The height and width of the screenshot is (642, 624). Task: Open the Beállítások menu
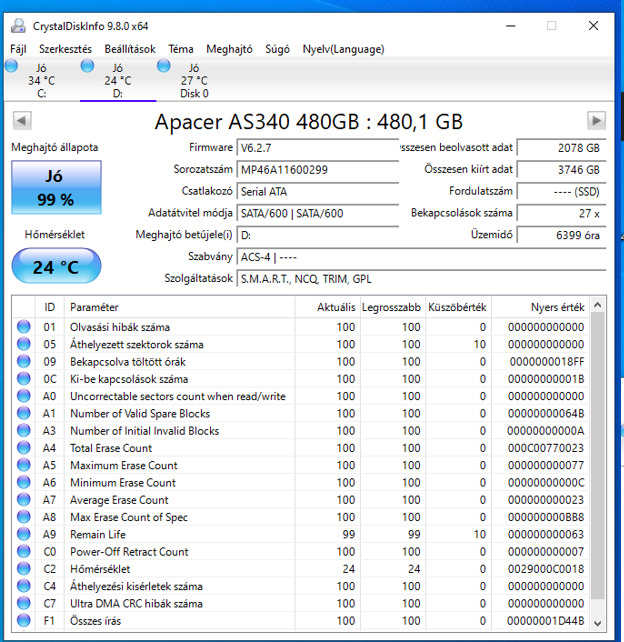pos(130,49)
